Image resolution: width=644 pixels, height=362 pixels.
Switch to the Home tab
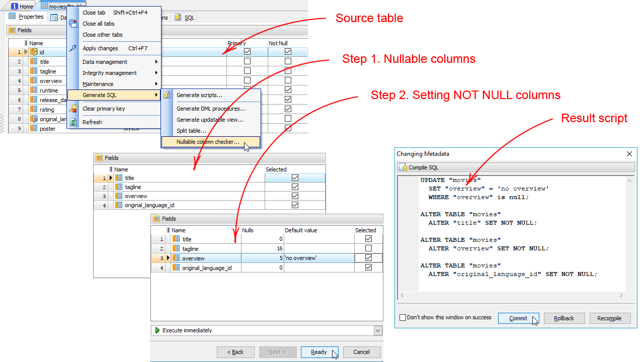tap(22, 7)
